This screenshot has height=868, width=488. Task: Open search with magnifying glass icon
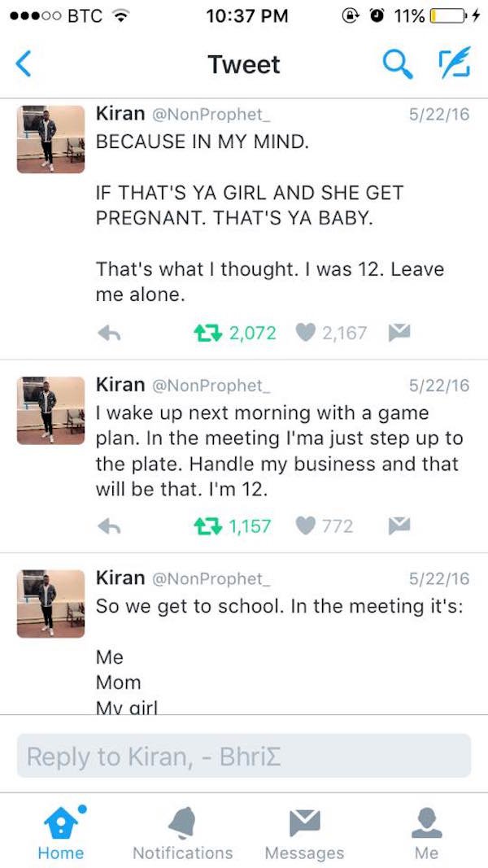pyautogui.click(x=397, y=63)
